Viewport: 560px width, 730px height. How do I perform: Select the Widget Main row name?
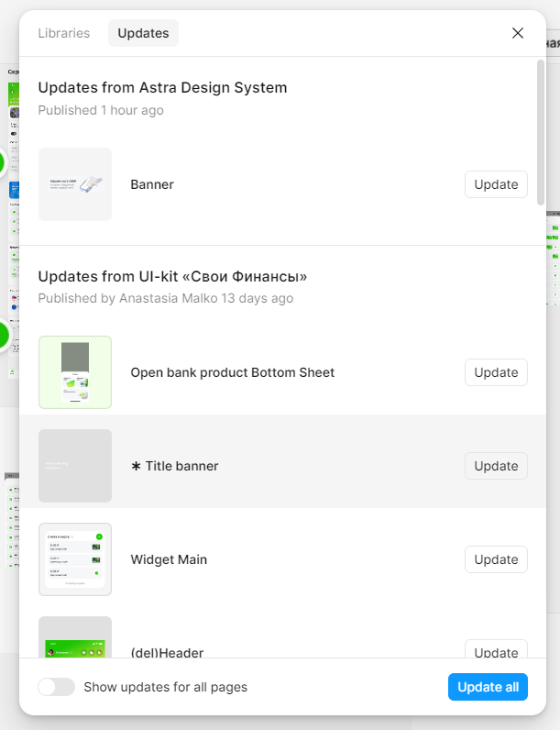(169, 559)
